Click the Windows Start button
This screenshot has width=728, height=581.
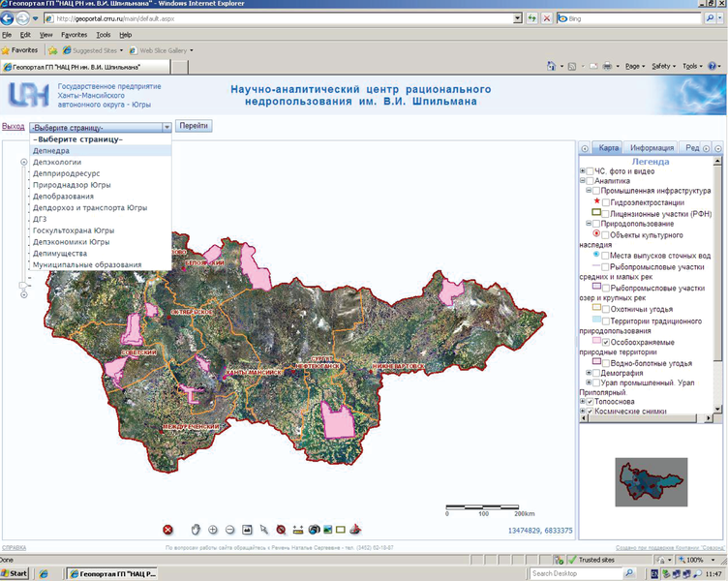click(x=15, y=573)
